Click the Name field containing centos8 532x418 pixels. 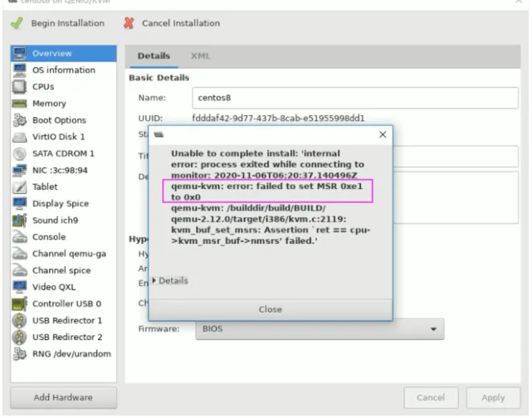(x=355, y=98)
